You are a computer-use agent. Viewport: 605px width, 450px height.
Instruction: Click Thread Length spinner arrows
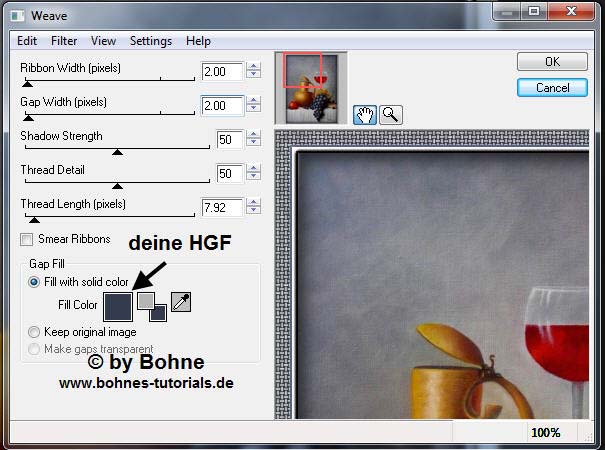pos(254,208)
